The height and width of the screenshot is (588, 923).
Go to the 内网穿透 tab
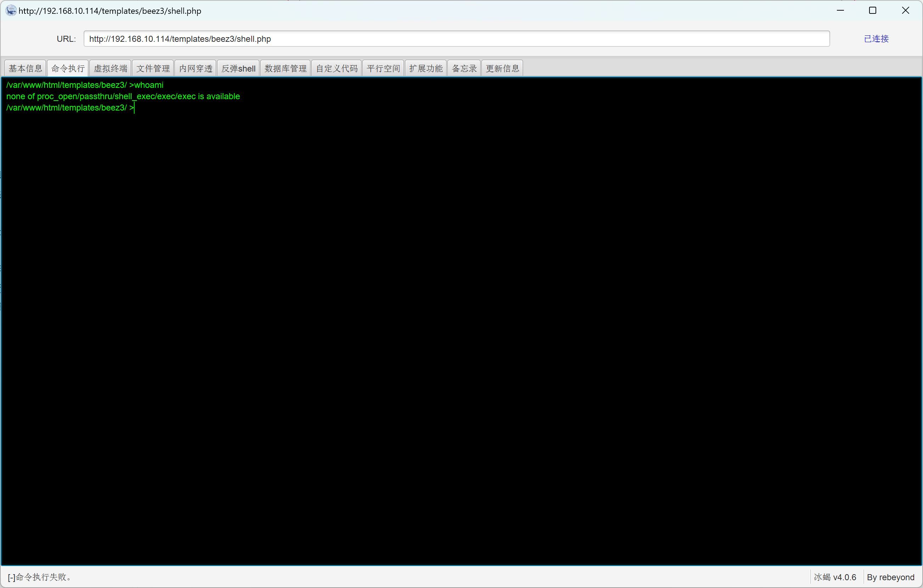pos(196,68)
